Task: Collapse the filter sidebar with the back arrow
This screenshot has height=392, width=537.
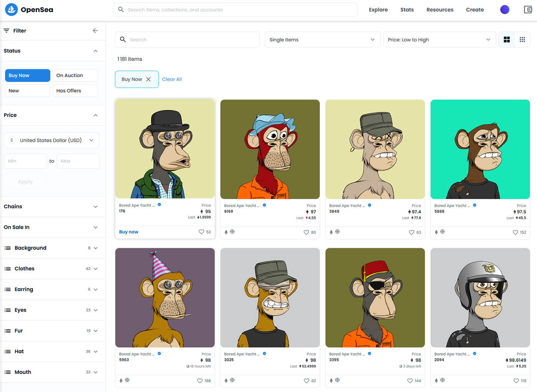Action: click(x=95, y=31)
